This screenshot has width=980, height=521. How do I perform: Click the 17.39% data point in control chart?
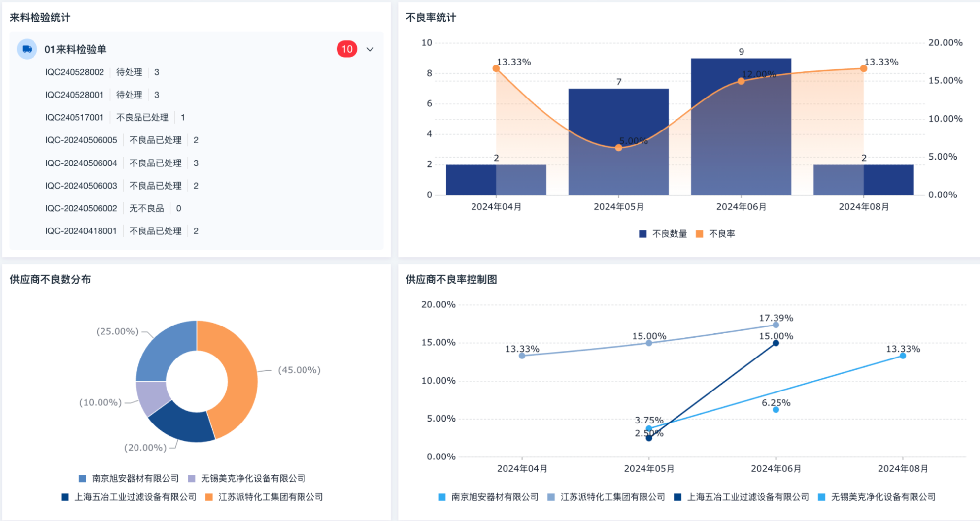point(776,325)
